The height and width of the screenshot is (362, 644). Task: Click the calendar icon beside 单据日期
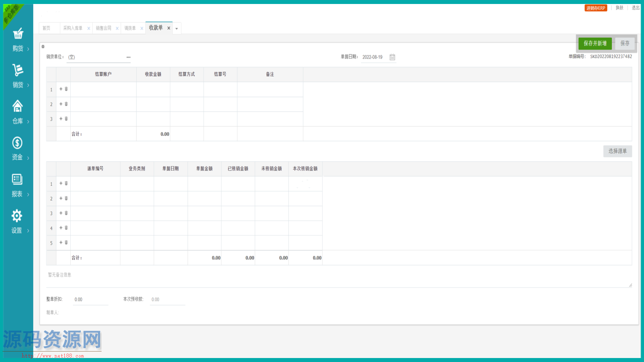[392, 57]
